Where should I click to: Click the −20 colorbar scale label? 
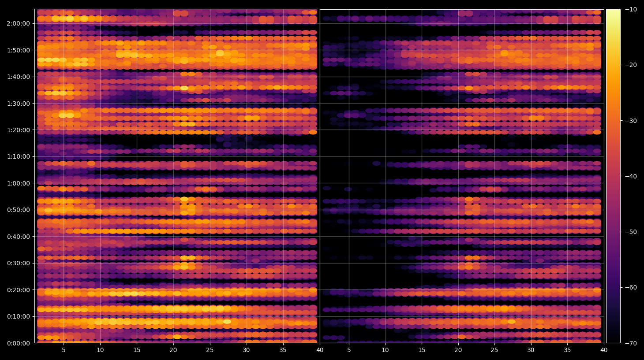[631, 65]
